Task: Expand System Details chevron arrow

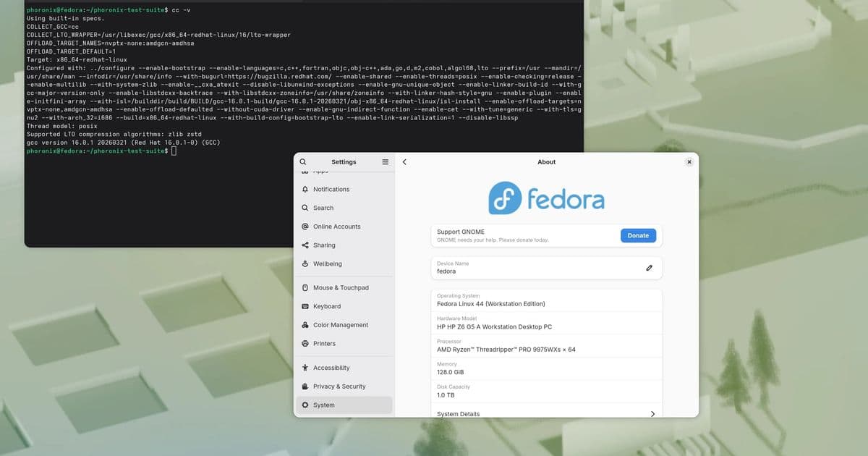Action: click(652, 414)
